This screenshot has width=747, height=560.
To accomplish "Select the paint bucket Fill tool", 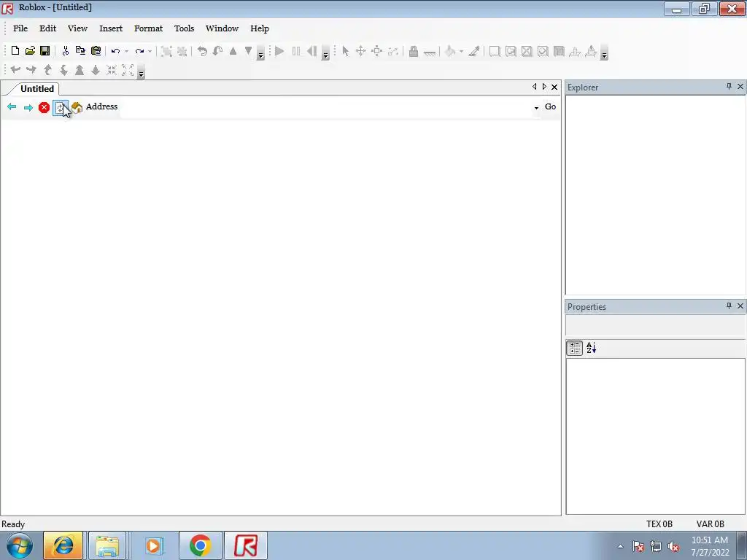I will click(x=450, y=51).
